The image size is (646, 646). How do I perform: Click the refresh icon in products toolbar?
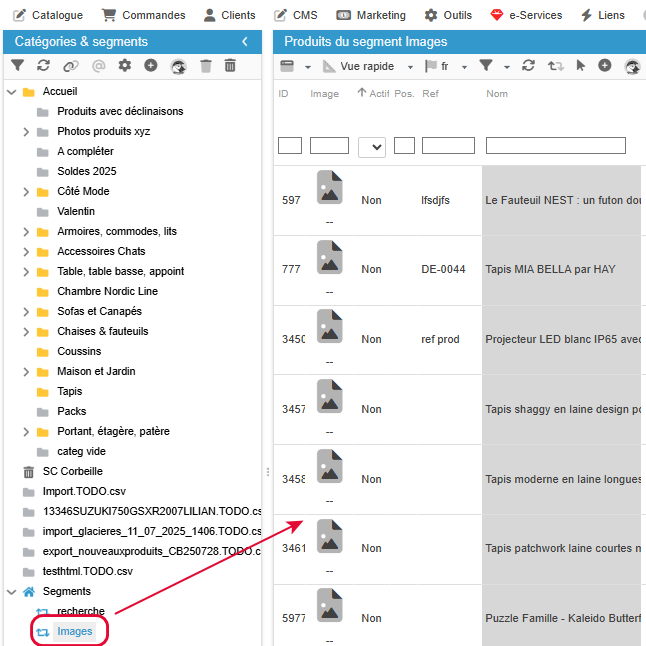click(x=528, y=66)
